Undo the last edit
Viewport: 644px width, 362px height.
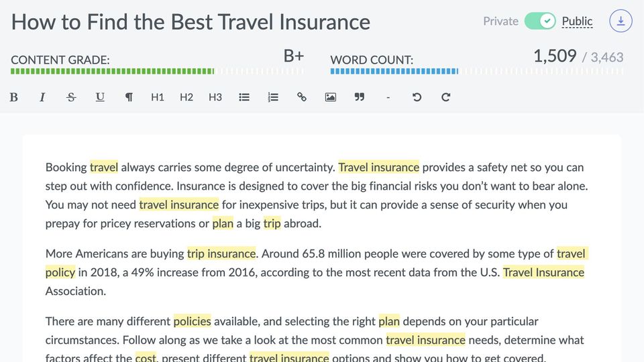417,97
